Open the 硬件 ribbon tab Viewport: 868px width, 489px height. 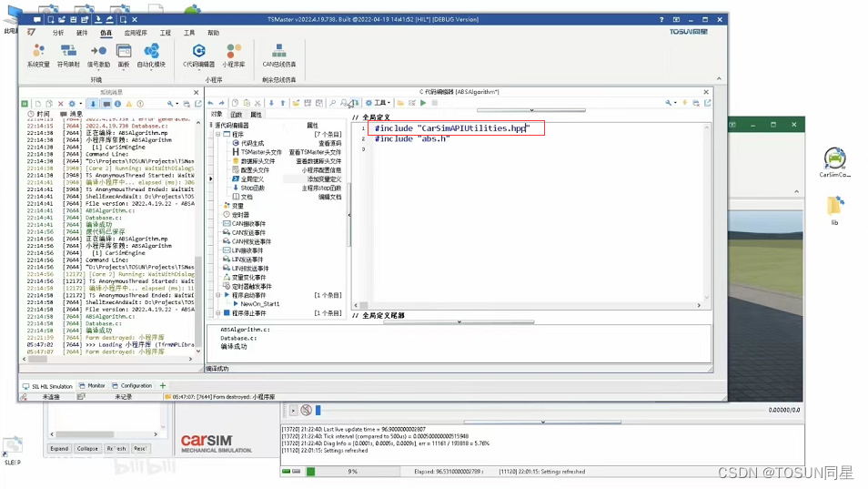click(x=82, y=33)
